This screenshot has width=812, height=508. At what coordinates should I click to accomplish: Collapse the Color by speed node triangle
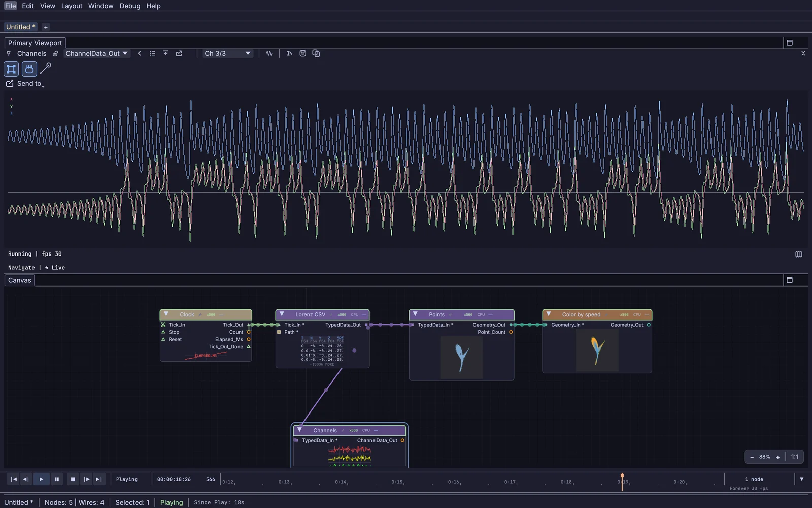tap(549, 314)
